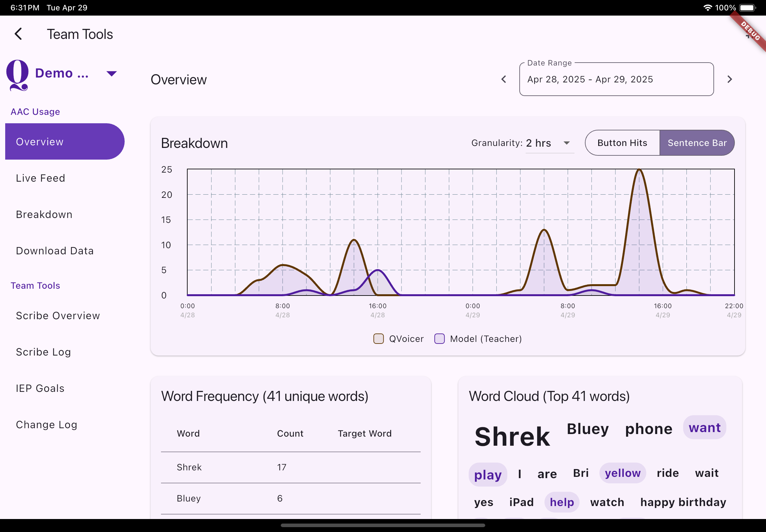The height and width of the screenshot is (532, 766).
Task: Tap the battery status icon
Action: coord(747,8)
